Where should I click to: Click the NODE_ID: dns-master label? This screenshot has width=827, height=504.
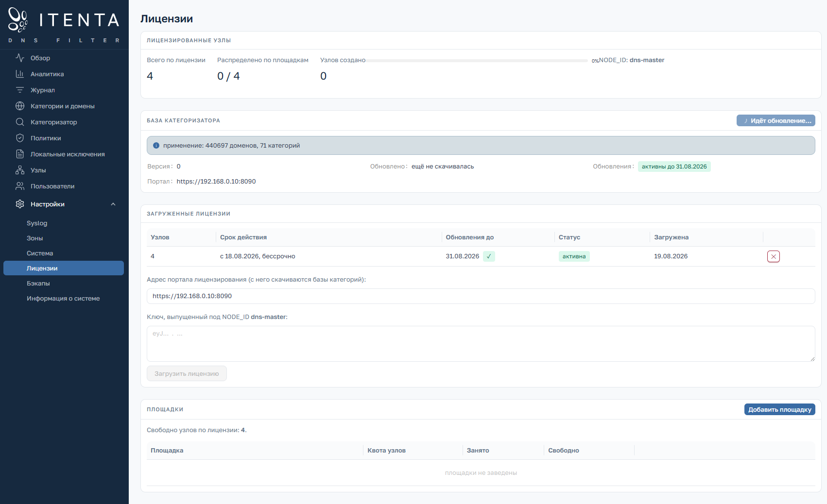tap(632, 60)
